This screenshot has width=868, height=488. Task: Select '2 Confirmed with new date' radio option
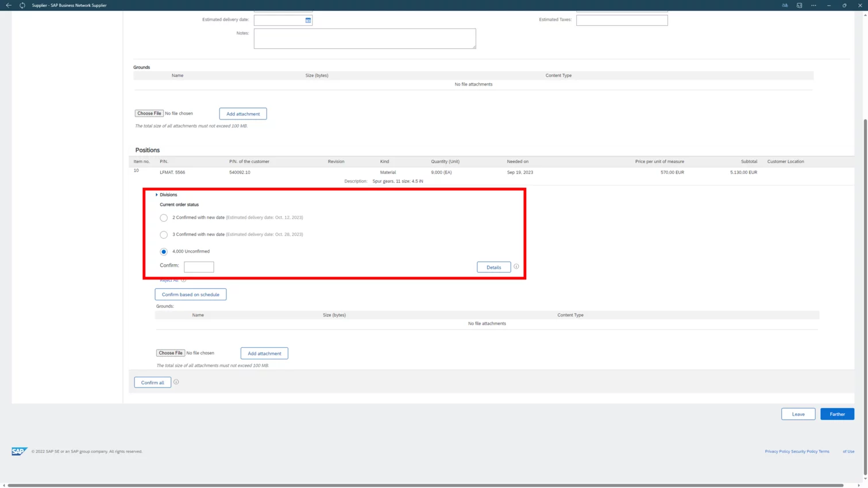point(164,218)
